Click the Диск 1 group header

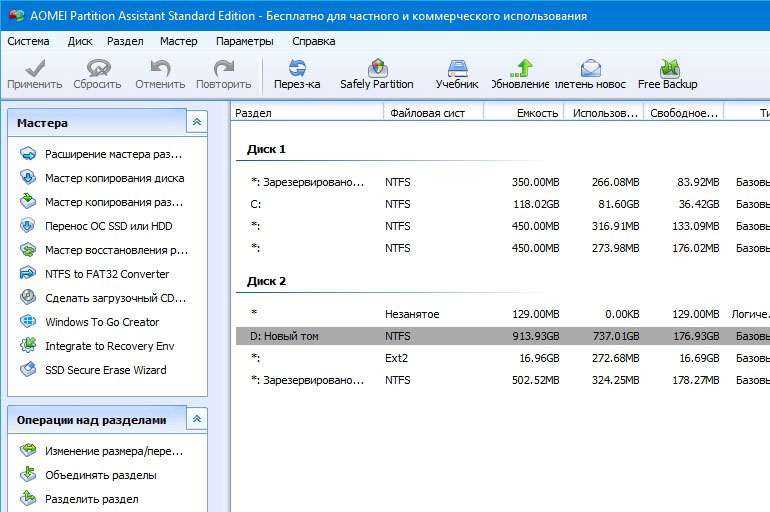(266, 149)
